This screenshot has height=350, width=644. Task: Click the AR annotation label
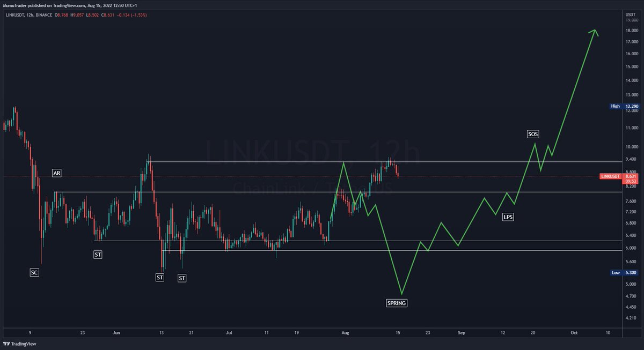point(56,173)
